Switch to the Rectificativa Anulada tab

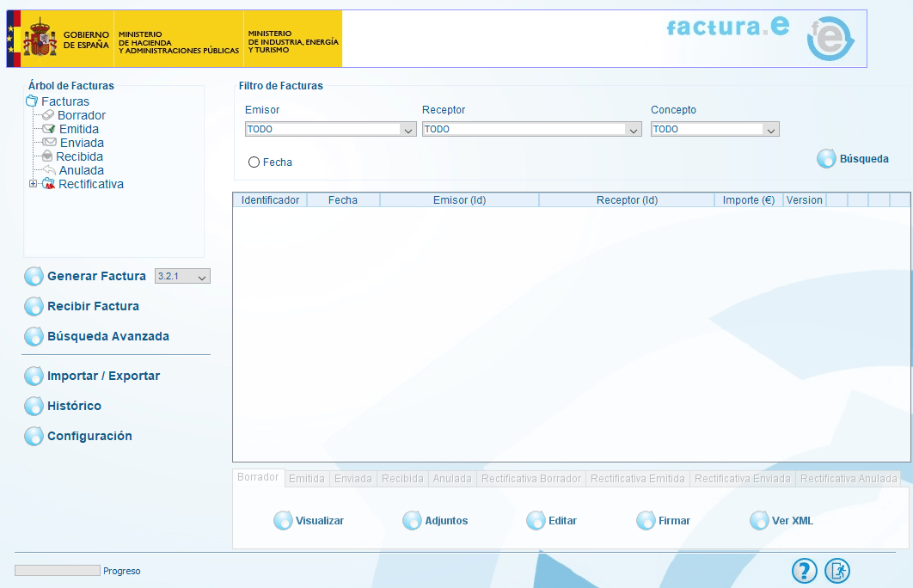click(849, 479)
